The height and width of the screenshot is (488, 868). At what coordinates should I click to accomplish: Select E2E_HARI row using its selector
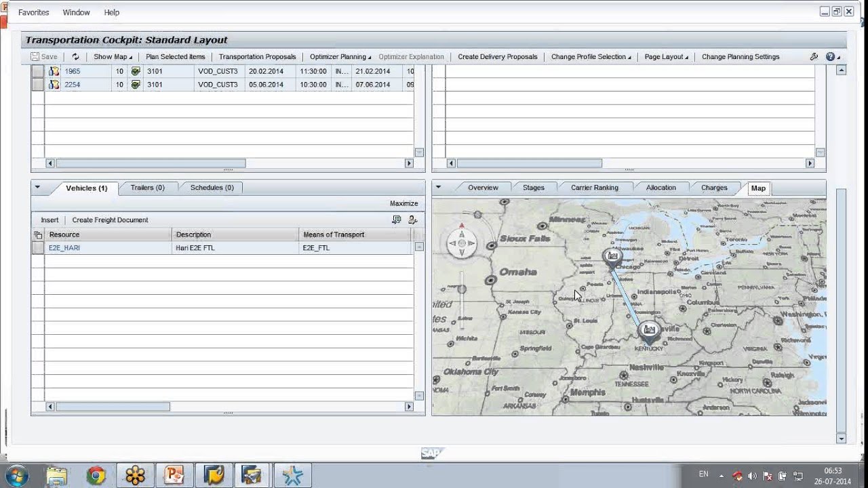(x=38, y=248)
